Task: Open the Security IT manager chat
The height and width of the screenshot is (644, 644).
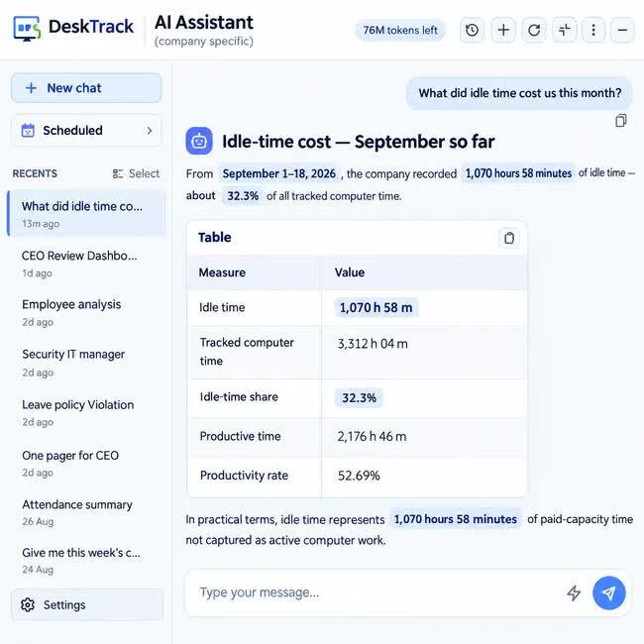Action: pos(86,363)
